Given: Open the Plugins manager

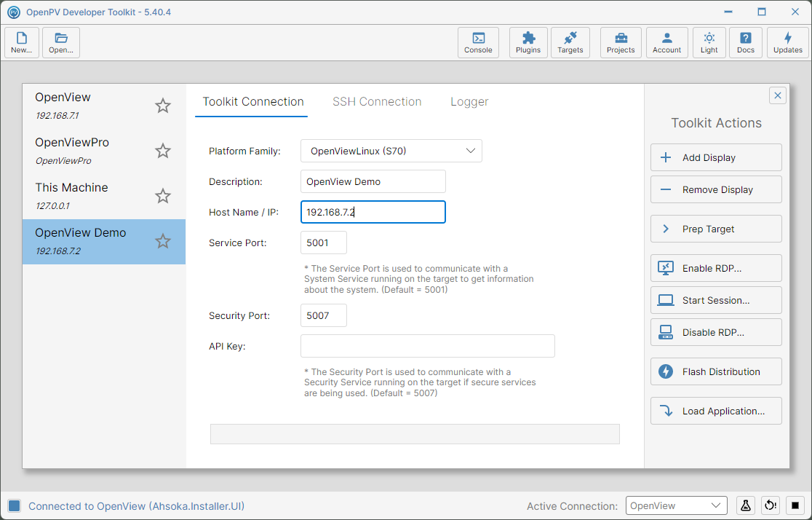Looking at the screenshot, I should click(528, 42).
